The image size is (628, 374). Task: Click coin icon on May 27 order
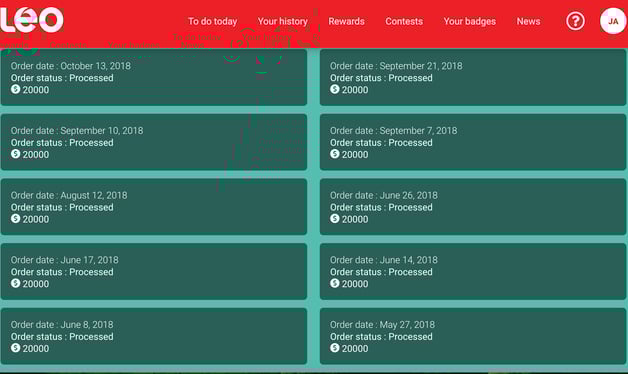pos(335,348)
